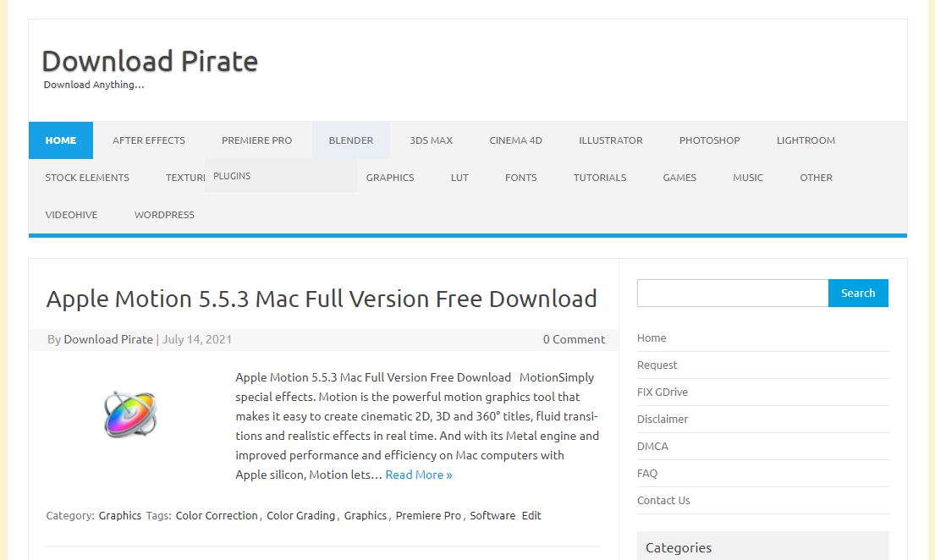Navigate to the Videohive menu item

coord(71,215)
